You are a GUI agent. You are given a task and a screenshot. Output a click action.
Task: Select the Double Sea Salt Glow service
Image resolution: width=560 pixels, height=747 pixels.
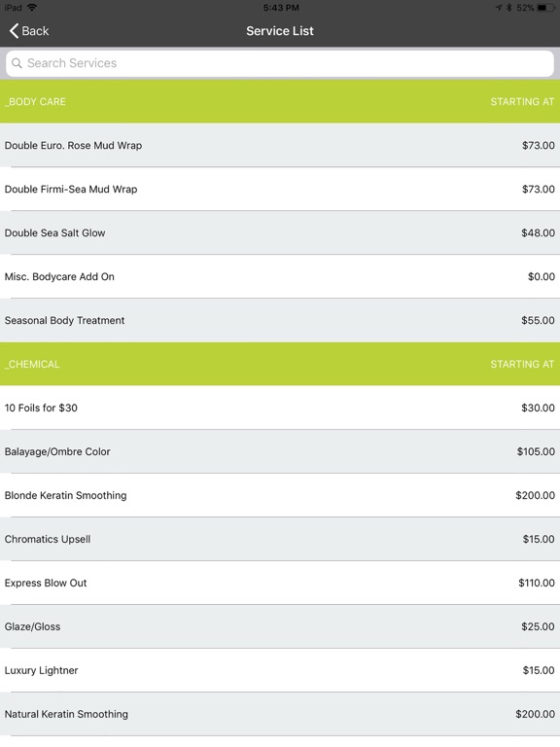coord(280,233)
